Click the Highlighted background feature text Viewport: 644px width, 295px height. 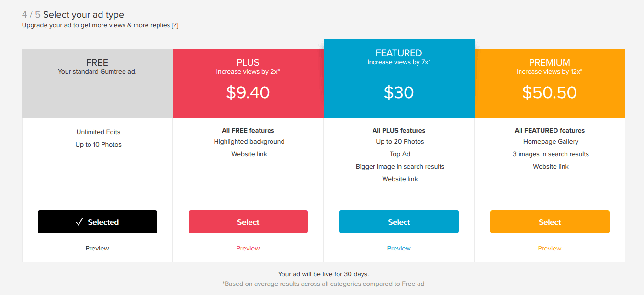click(x=249, y=142)
